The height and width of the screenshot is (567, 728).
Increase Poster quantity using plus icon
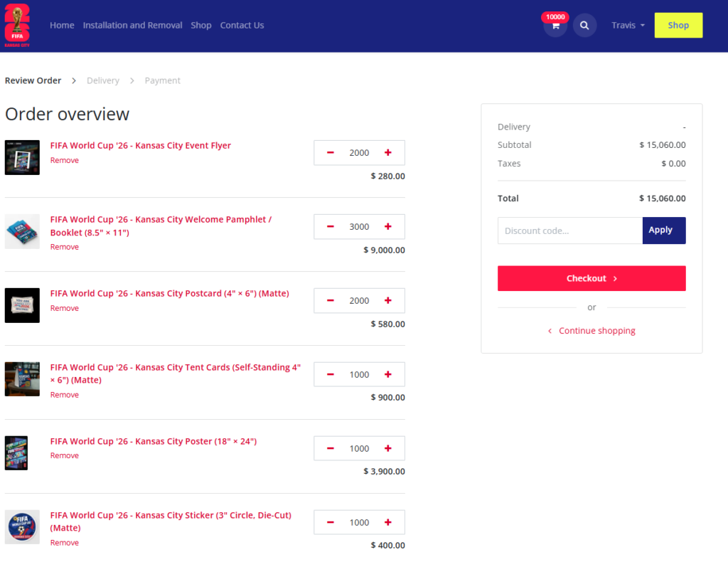tap(387, 449)
